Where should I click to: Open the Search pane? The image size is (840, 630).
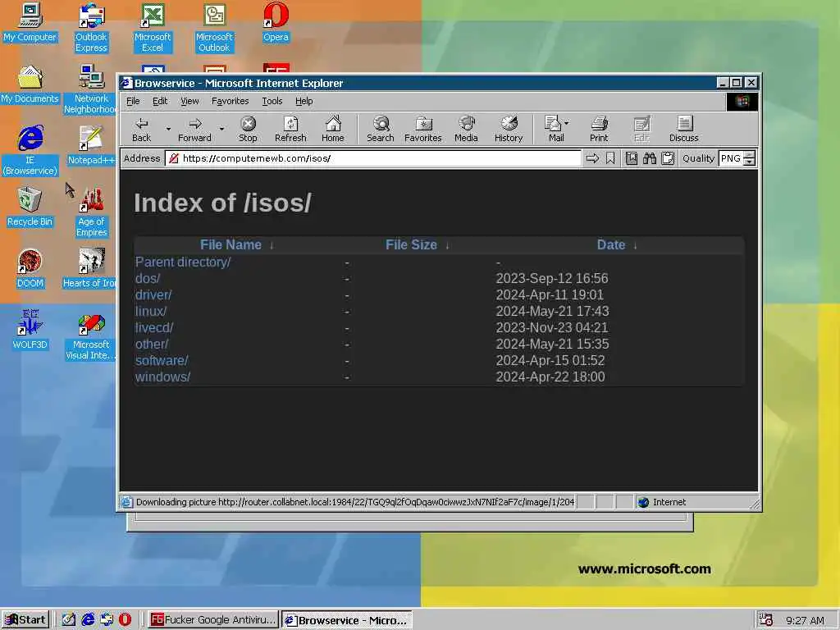coord(381,129)
